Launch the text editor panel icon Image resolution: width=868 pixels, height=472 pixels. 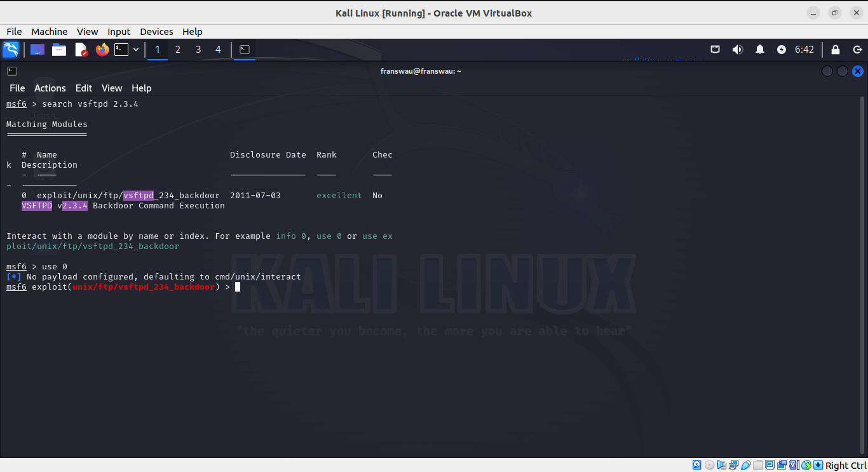tap(81, 50)
